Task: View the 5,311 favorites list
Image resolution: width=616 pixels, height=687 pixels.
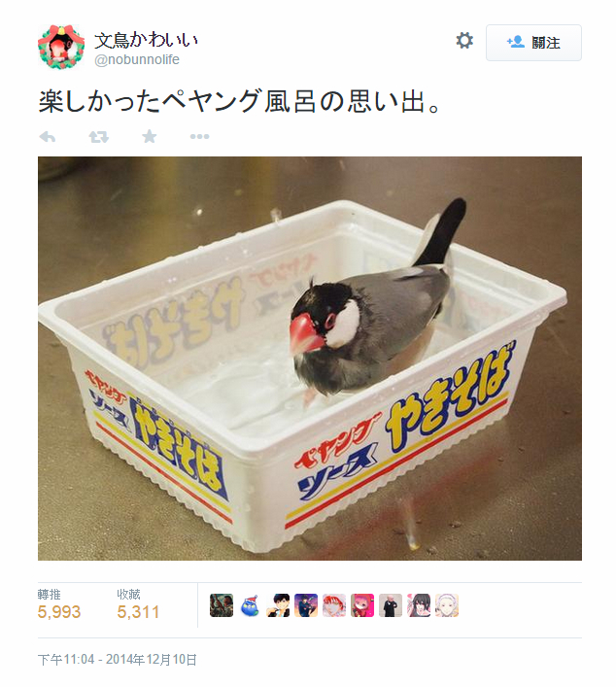Action: point(138,604)
